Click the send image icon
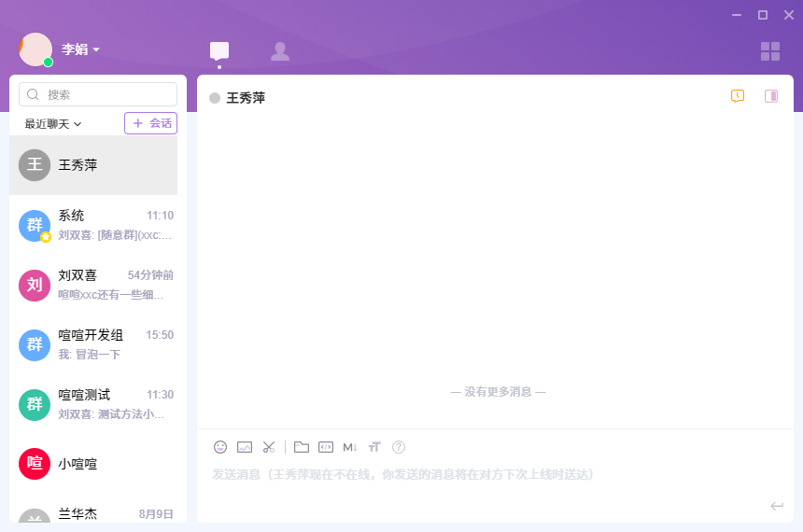The height and width of the screenshot is (532, 803). [x=245, y=447]
